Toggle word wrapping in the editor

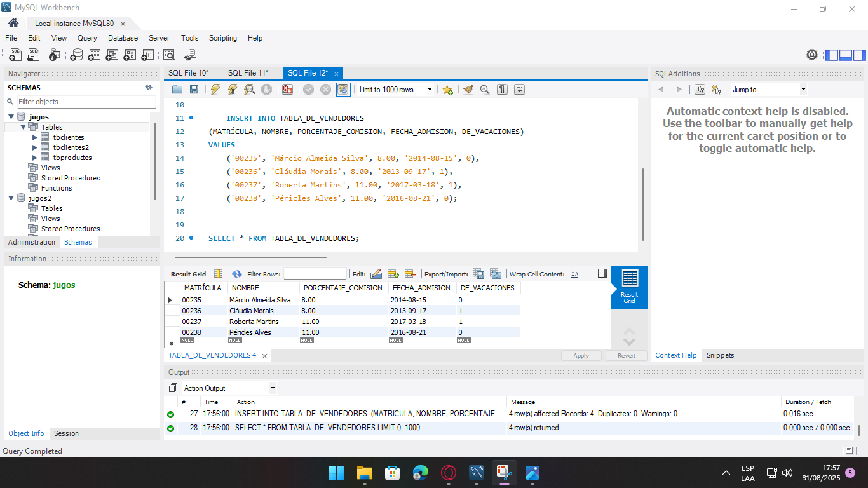519,90
